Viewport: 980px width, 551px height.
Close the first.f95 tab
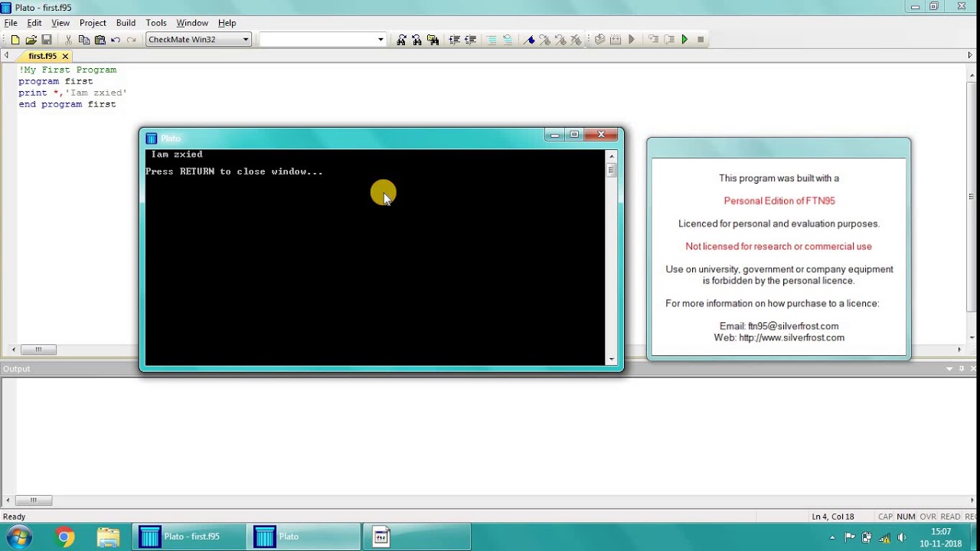[65, 56]
